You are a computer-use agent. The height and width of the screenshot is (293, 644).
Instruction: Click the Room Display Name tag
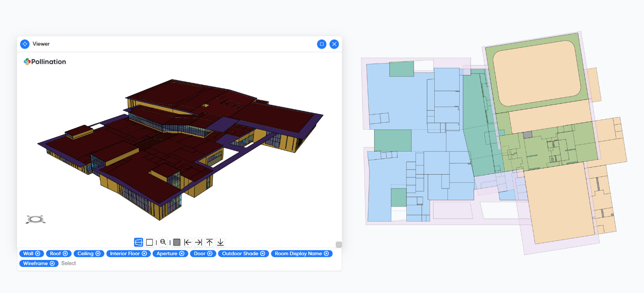point(298,254)
